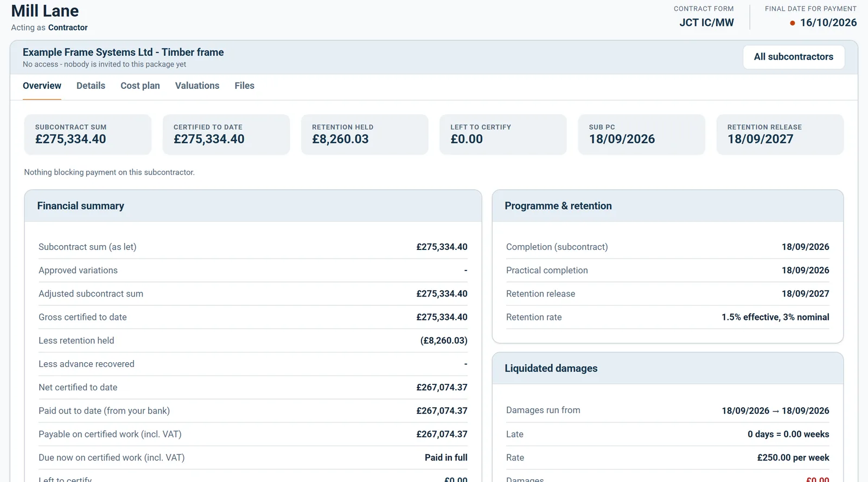Switch to the Details tab
Image resolution: width=868 pixels, height=482 pixels.
pyautogui.click(x=91, y=86)
